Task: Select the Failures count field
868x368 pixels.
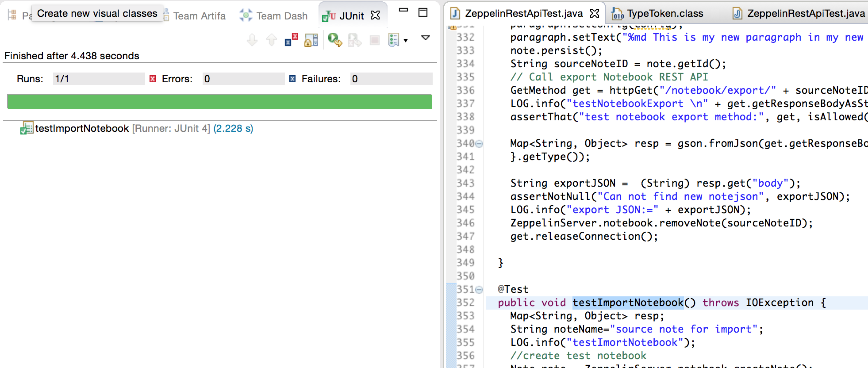Action: 391,79
